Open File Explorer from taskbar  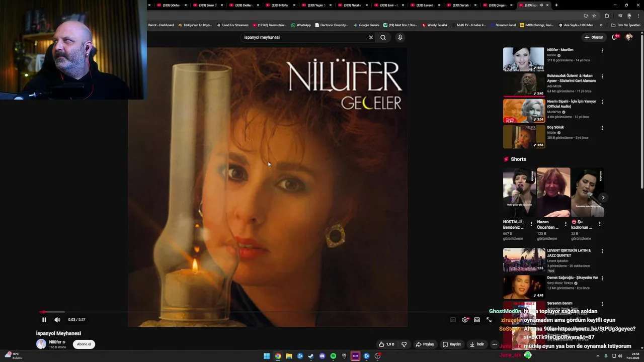pos(289,356)
